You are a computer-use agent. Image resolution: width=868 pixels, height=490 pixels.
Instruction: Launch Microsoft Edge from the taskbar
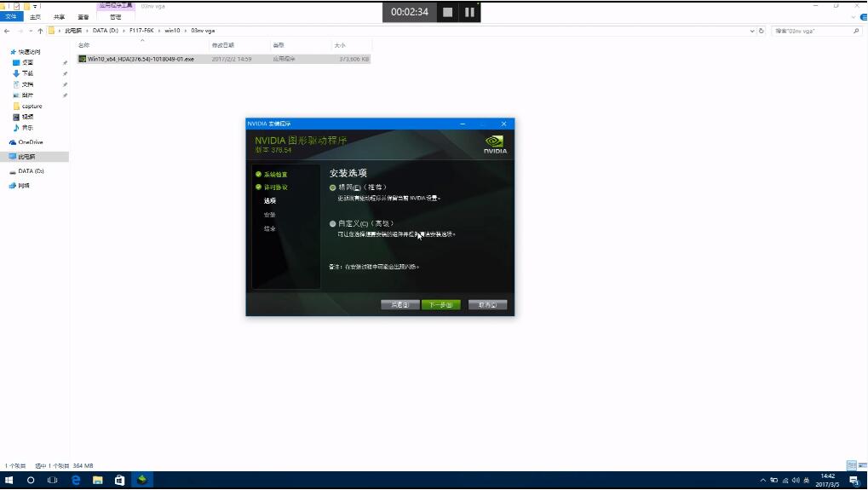(76, 480)
